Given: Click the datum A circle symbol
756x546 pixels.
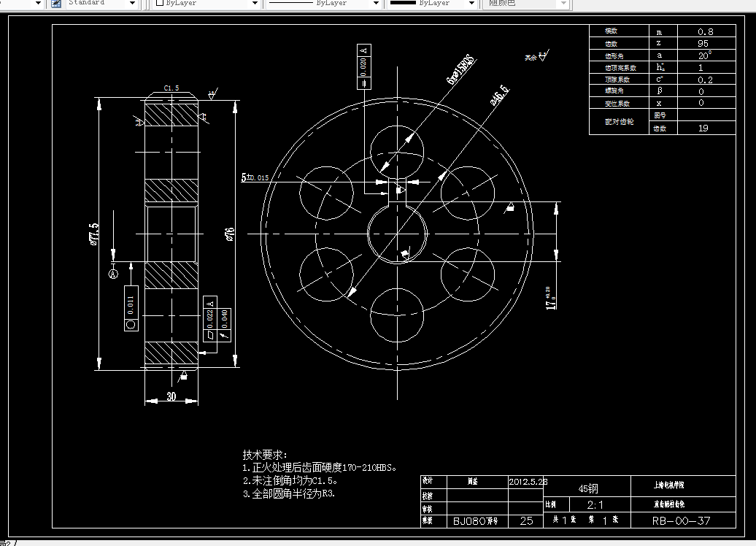Looking at the screenshot, I should [x=113, y=274].
